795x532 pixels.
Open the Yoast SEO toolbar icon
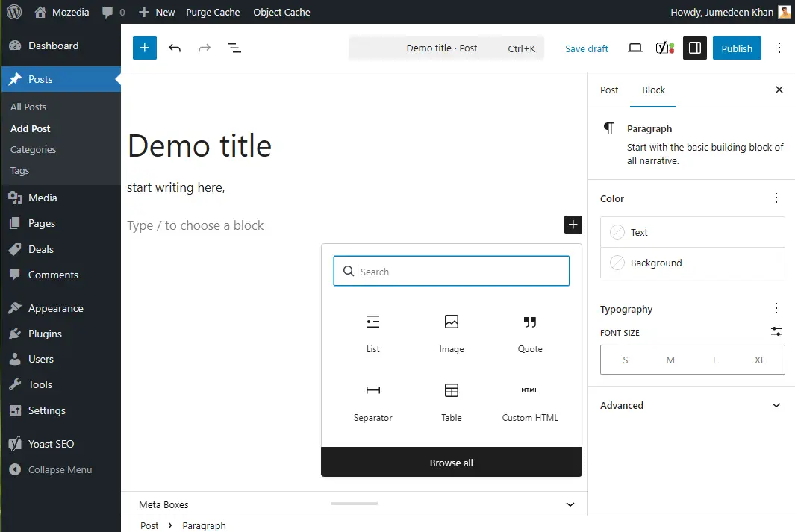(x=664, y=48)
